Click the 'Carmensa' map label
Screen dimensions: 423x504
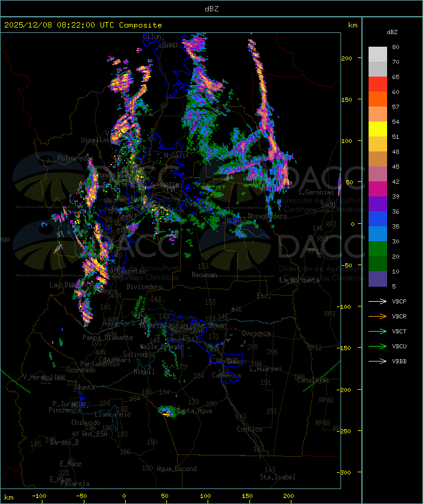pos(226,375)
